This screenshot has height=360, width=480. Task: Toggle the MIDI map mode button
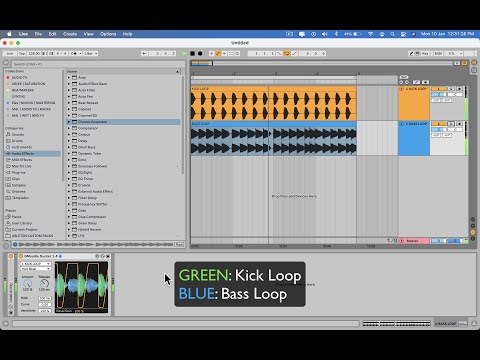coord(438,53)
